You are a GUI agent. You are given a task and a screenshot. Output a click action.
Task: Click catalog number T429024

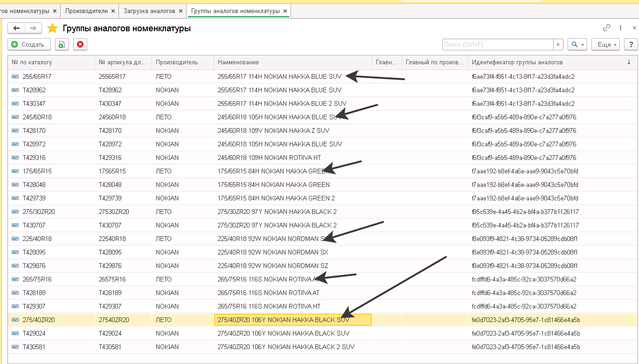pyautogui.click(x=34, y=333)
